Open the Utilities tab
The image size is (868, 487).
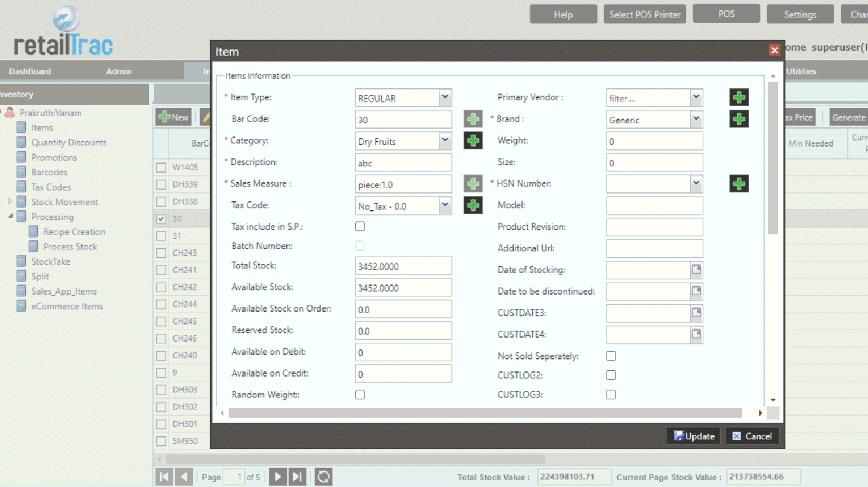(801, 71)
